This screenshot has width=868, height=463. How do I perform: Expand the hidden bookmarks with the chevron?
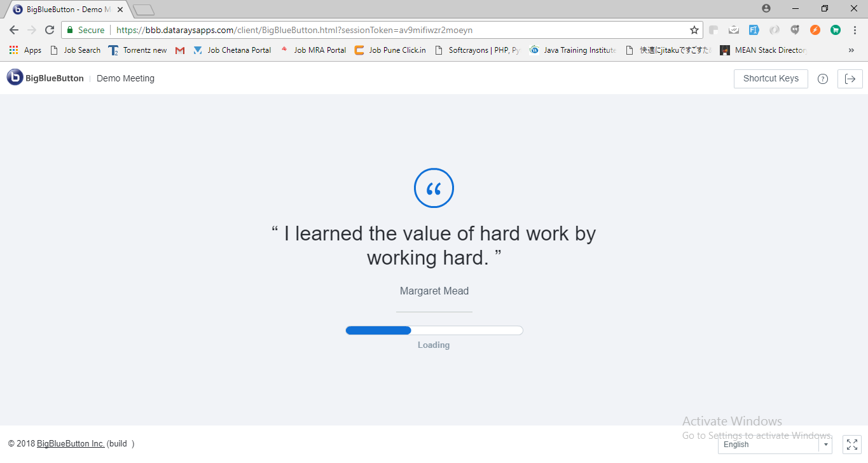851,50
